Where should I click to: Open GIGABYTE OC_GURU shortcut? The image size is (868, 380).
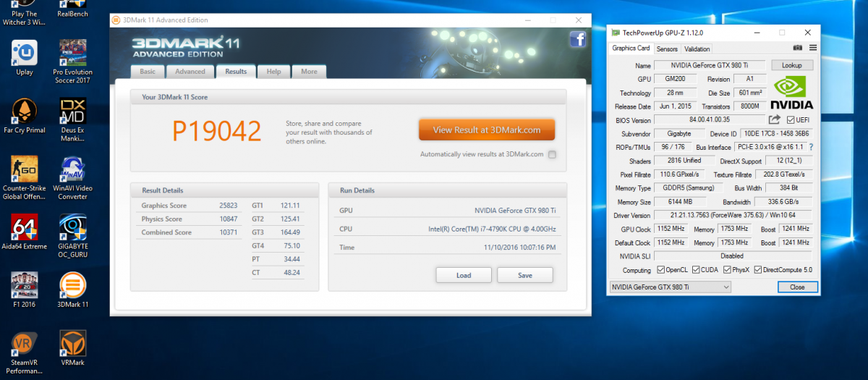point(72,236)
